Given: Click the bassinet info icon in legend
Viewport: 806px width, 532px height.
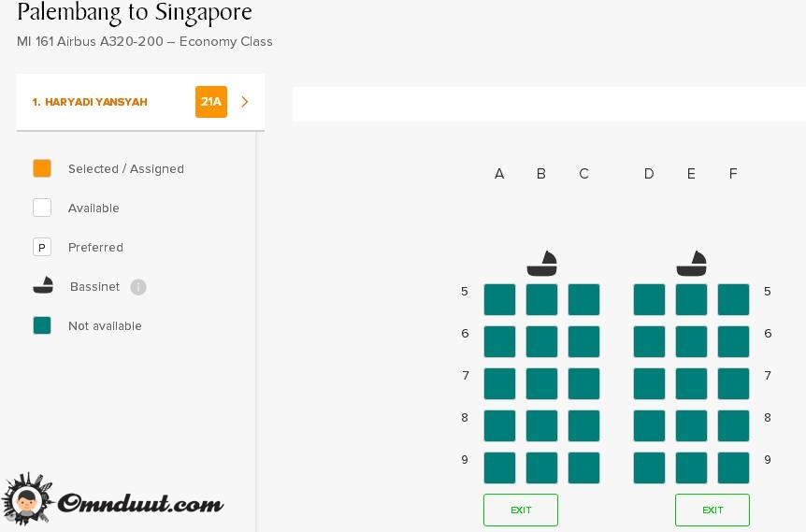Looking at the screenshot, I should coord(138,287).
